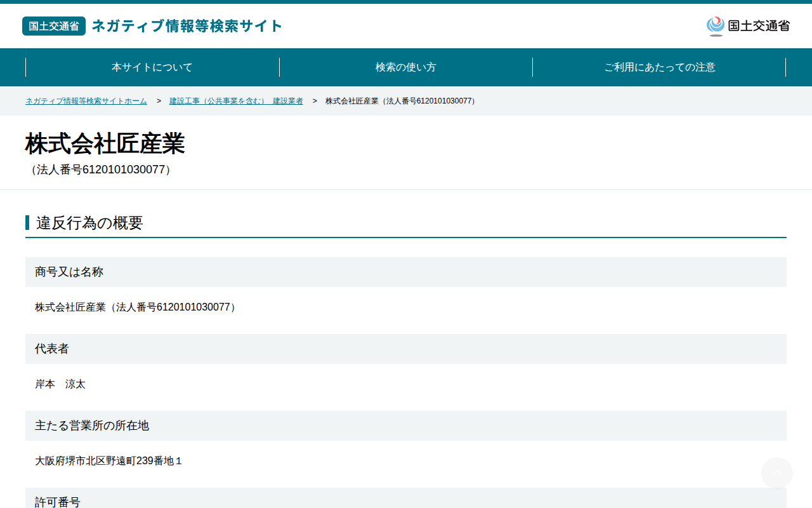Go to ネガティブ情報等検索サイトホーム breadcrumb link

point(86,101)
